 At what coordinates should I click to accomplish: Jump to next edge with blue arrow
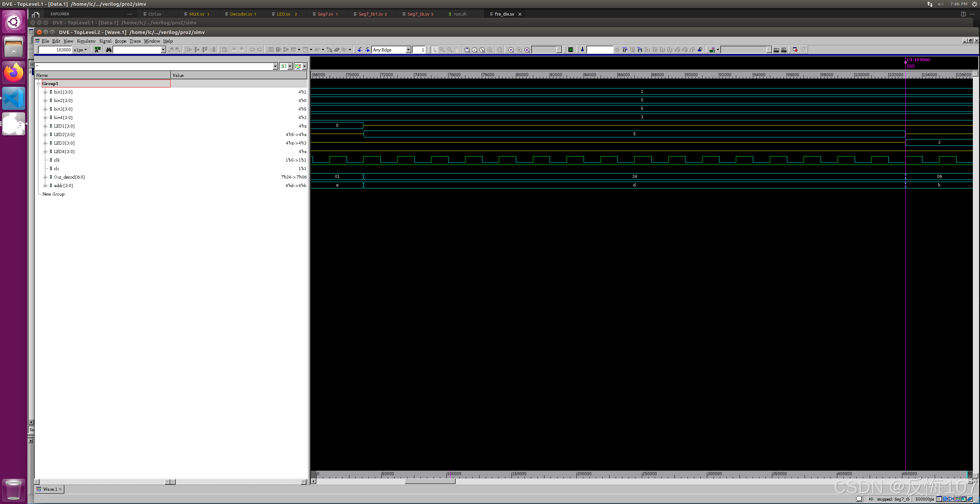367,50
